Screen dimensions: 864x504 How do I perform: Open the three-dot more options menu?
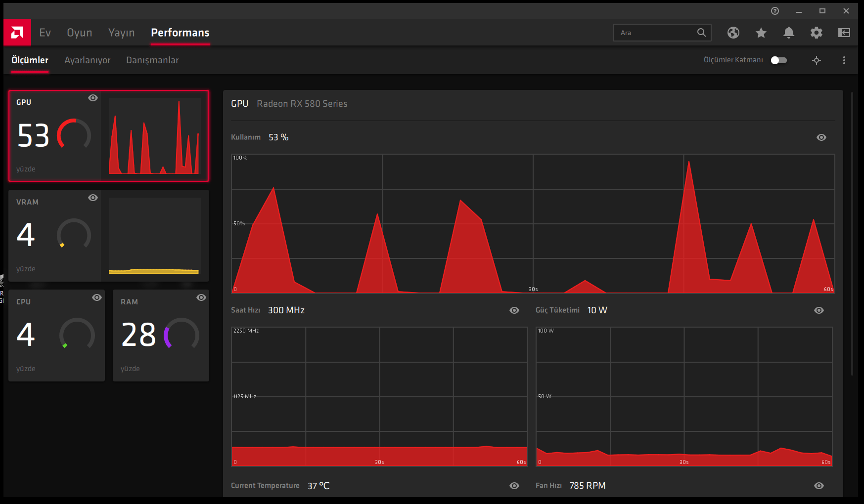coord(844,60)
